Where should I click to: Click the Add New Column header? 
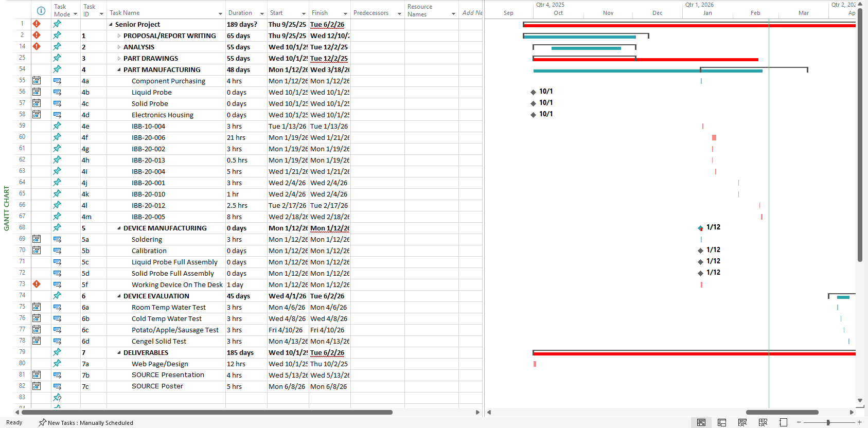tap(471, 13)
